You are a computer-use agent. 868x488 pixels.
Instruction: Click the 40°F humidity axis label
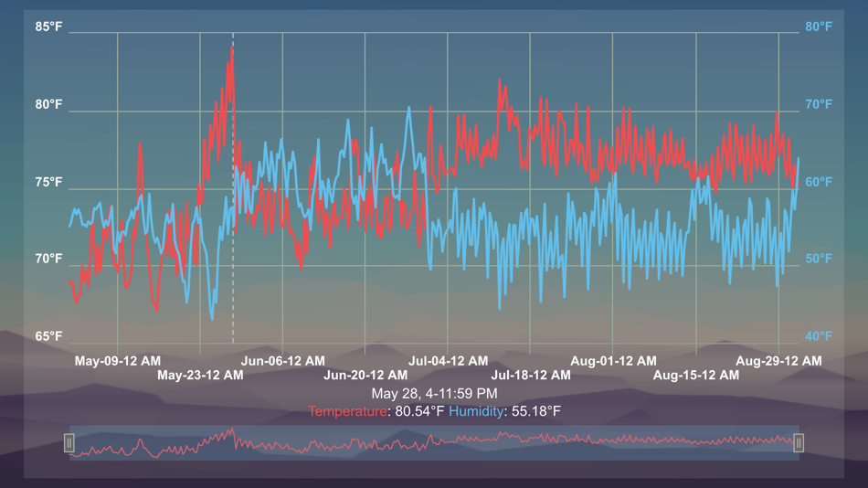819,336
